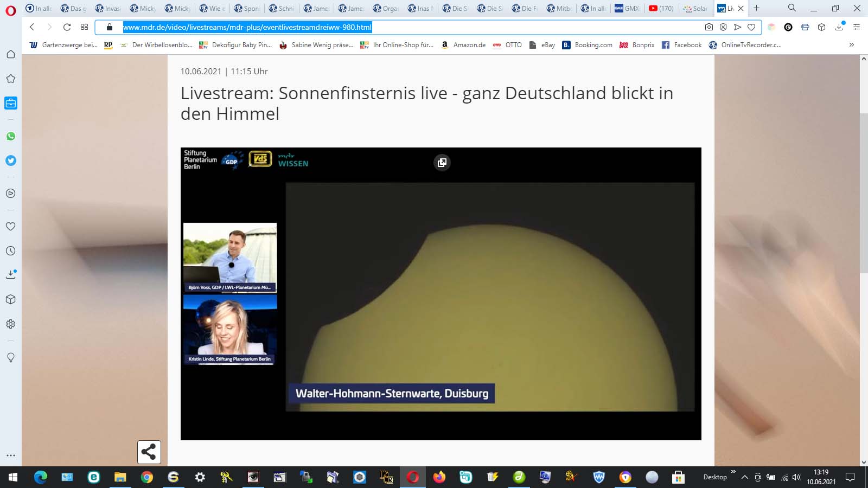
Task: Open the Bonprix bookmark
Action: coord(637,45)
